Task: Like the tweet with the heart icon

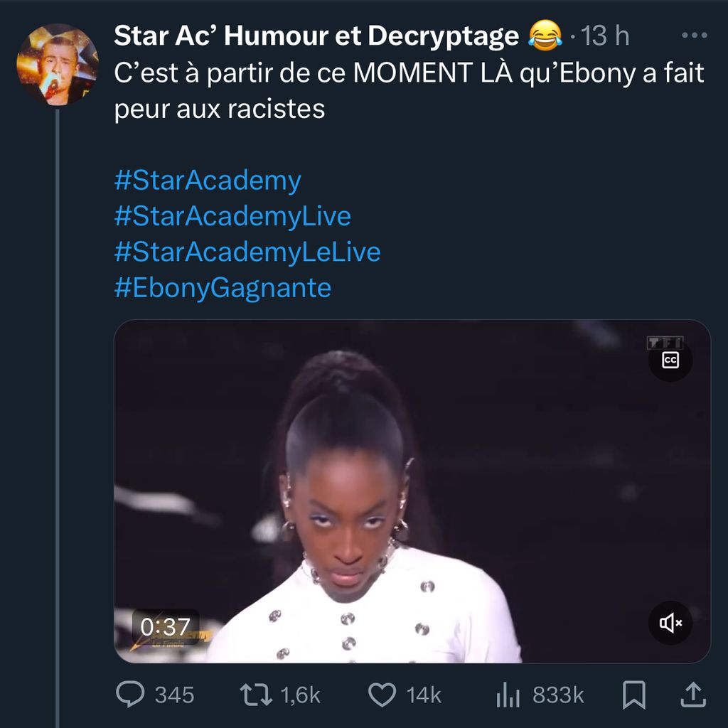Action: click(383, 695)
